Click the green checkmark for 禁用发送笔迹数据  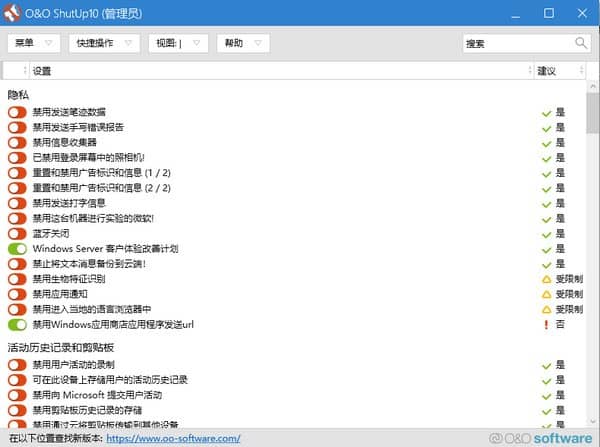pyautogui.click(x=546, y=113)
